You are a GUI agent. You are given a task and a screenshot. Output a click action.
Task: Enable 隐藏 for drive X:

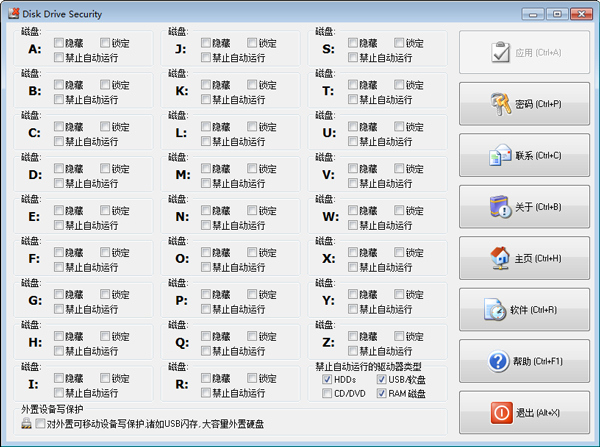pos(353,252)
